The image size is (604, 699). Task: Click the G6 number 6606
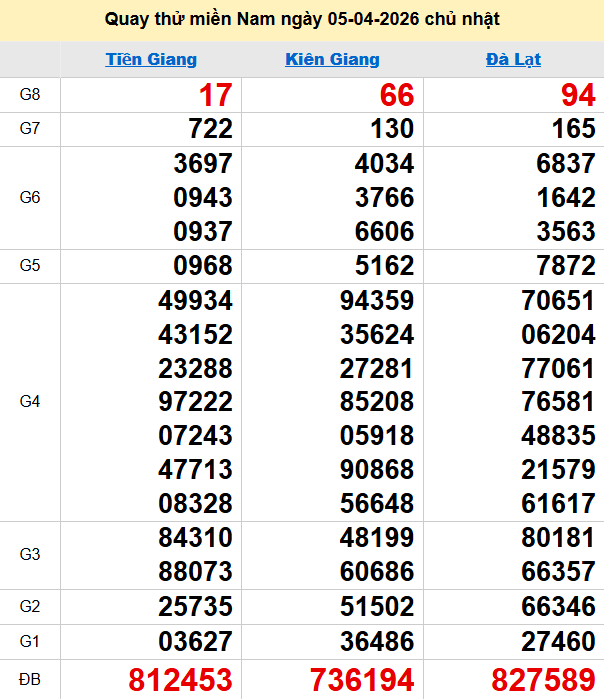click(x=385, y=231)
